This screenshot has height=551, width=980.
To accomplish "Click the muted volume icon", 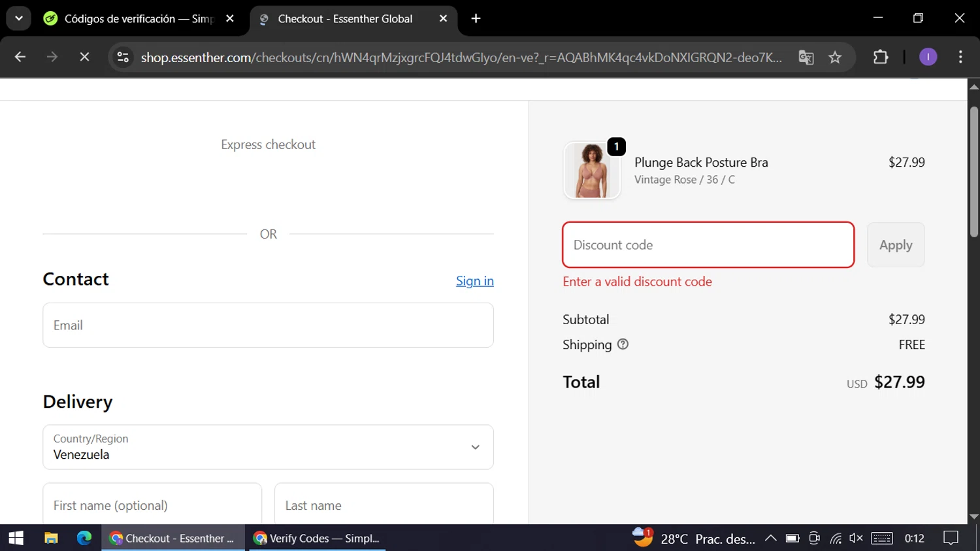I will coord(856,538).
